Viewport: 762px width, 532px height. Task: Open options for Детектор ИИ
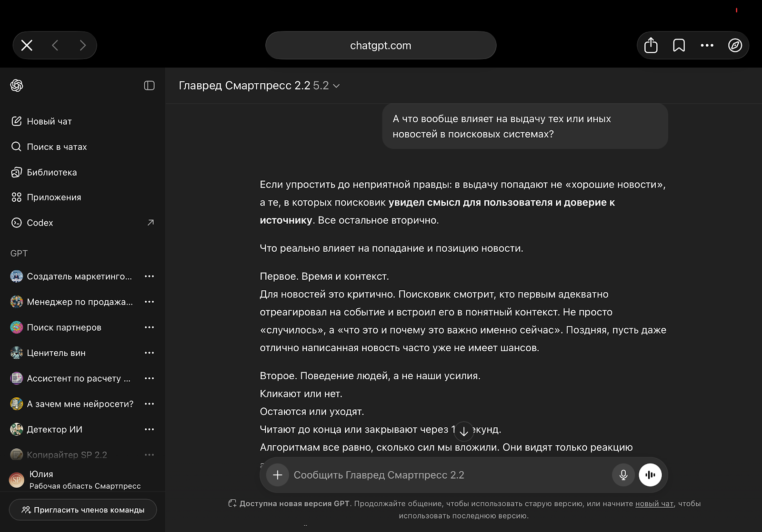point(149,429)
